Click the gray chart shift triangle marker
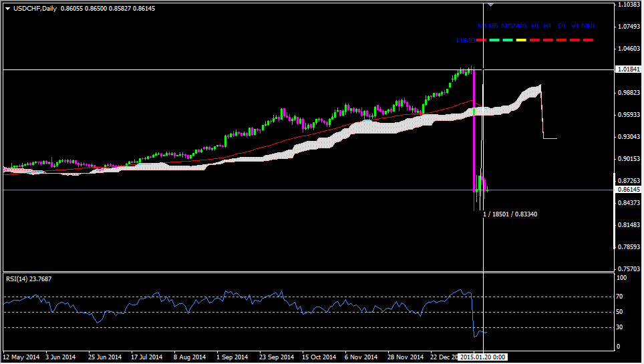This screenshot has height=364, width=644. click(490, 5)
